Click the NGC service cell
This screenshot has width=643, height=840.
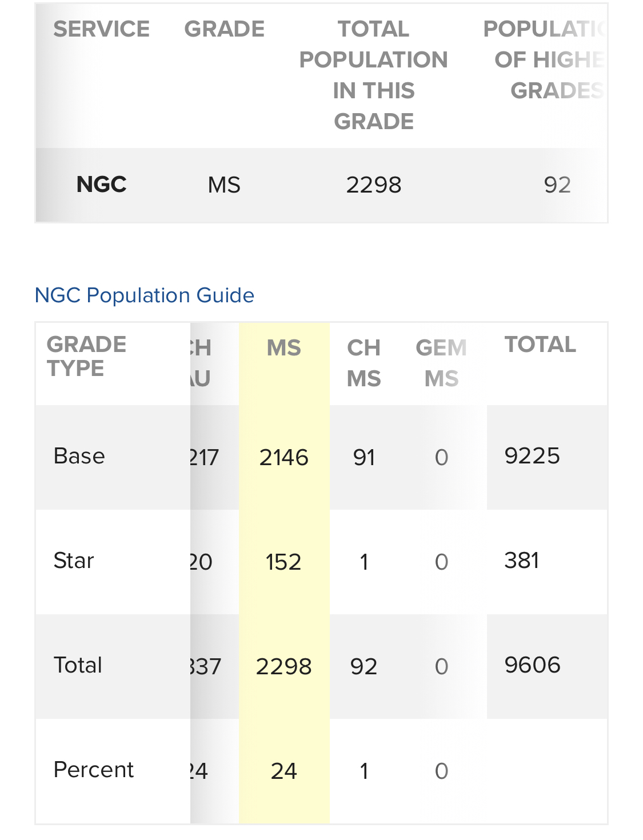102,185
